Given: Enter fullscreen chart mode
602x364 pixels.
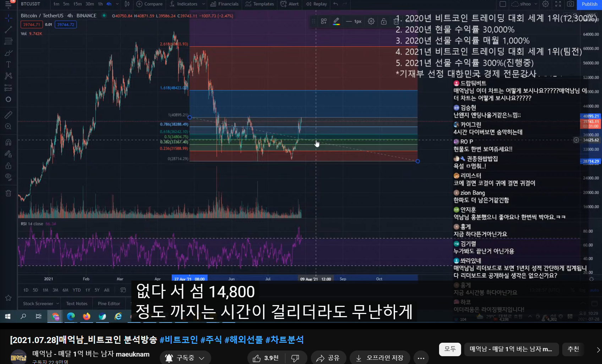Looking at the screenshot, I should 558,4.
